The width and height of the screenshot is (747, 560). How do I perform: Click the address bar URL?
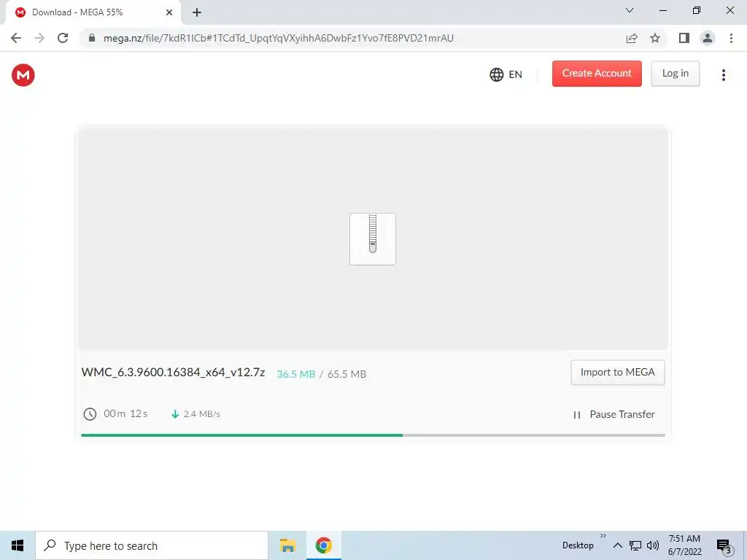click(x=278, y=38)
